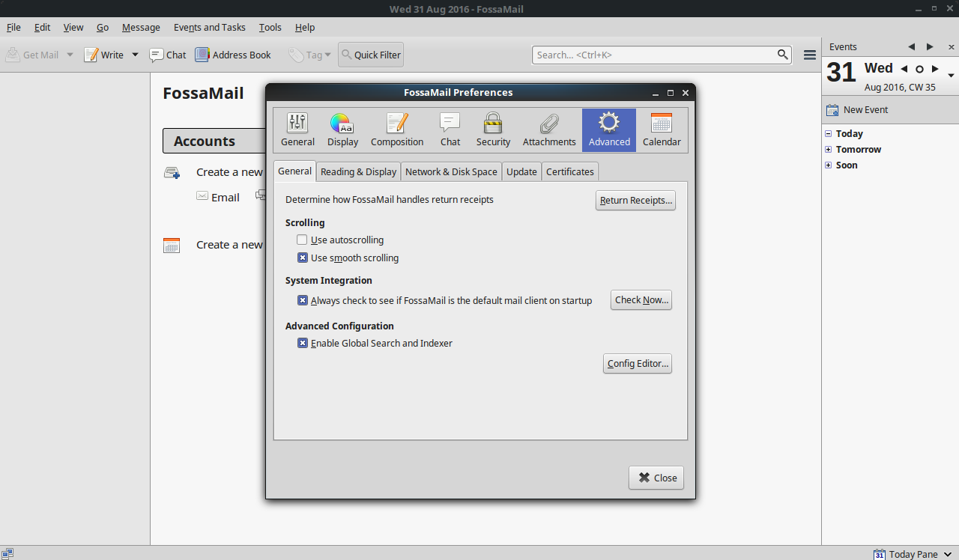
Task: Jump to today circle button
Action: [920, 69]
